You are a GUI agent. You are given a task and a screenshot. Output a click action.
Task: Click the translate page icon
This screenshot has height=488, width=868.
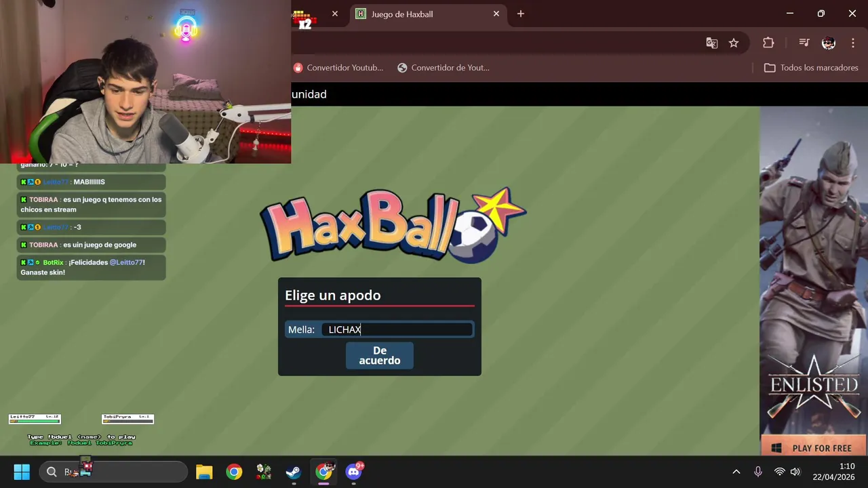pyautogui.click(x=711, y=43)
